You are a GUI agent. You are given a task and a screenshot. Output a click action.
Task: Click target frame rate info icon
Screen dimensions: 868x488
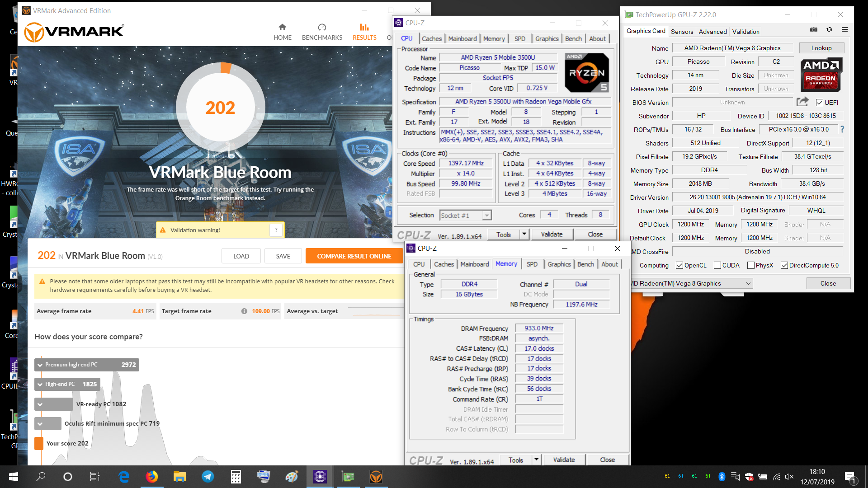pos(244,311)
